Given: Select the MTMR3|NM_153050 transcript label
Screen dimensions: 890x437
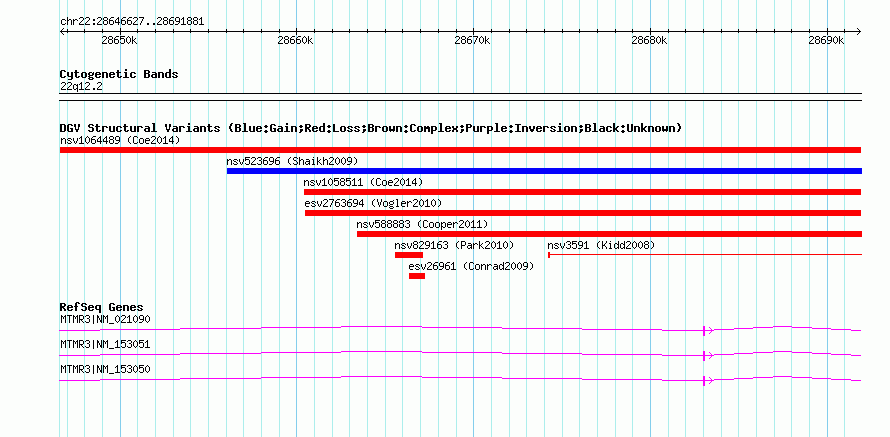Looking at the screenshot, I should (x=105, y=369).
